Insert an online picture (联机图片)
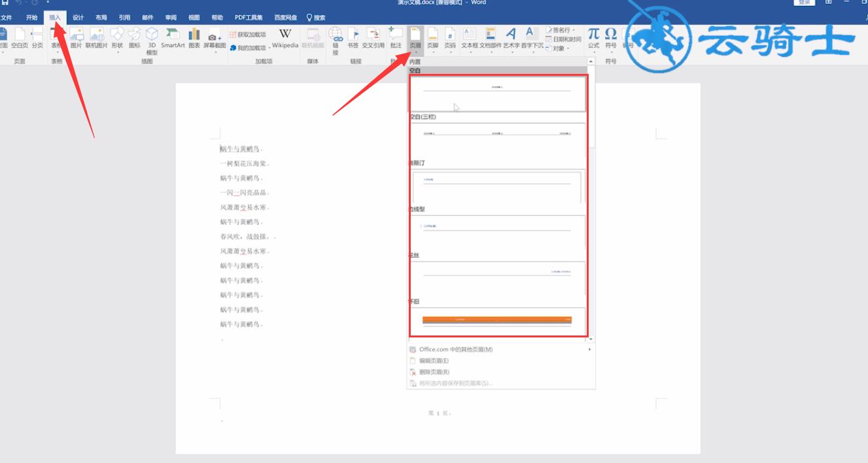This screenshot has height=463, width=868. point(97,39)
